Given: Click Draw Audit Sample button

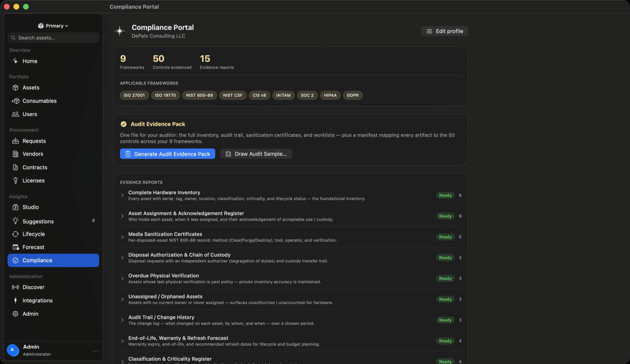Looking at the screenshot, I should tap(256, 154).
